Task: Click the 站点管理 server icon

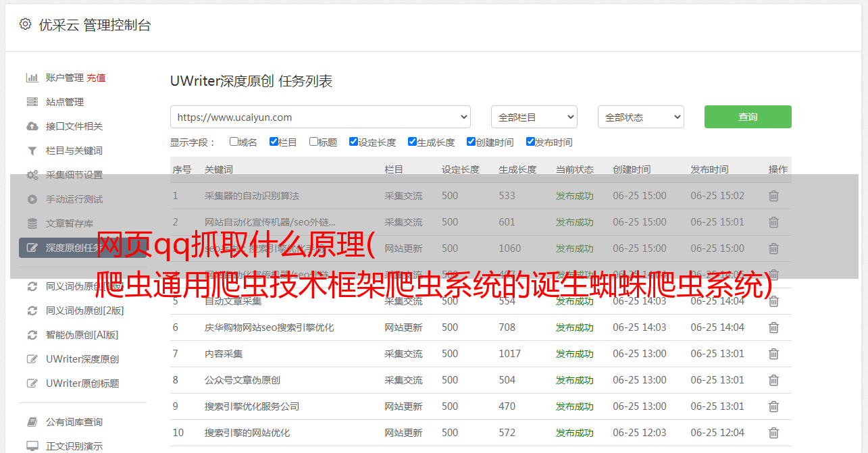Action: [32, 102]
